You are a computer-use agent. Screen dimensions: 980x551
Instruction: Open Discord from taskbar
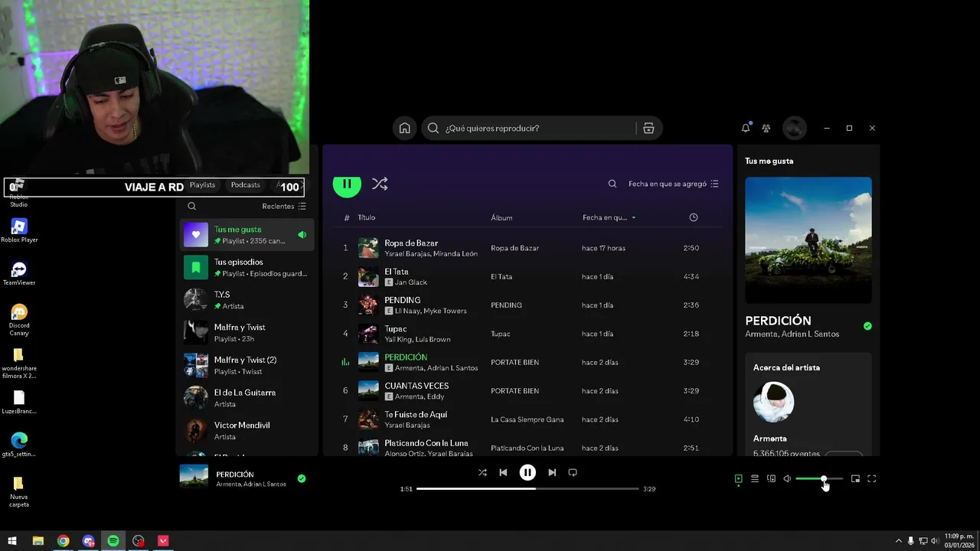(88, 541)
